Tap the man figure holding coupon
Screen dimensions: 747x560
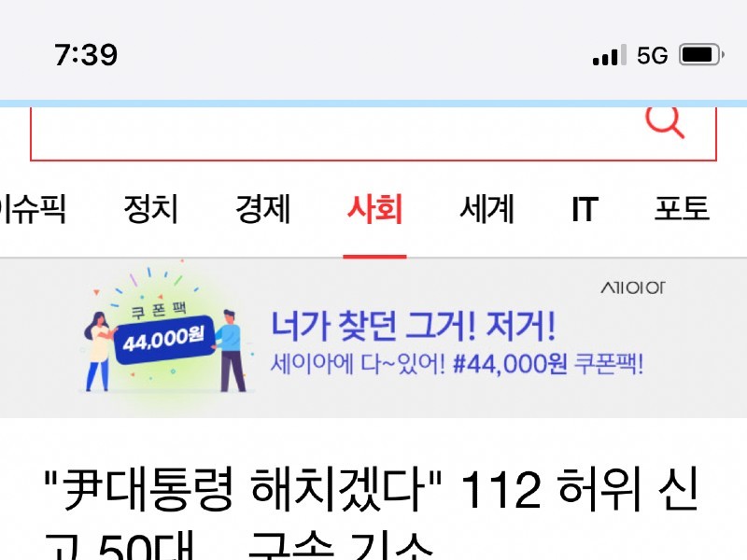(232, 351)
